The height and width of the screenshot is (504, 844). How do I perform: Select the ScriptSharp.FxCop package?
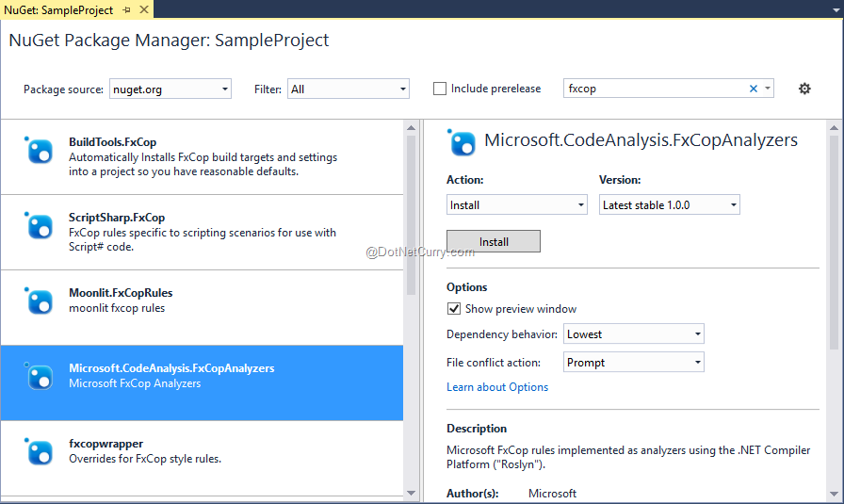(202, 232)
